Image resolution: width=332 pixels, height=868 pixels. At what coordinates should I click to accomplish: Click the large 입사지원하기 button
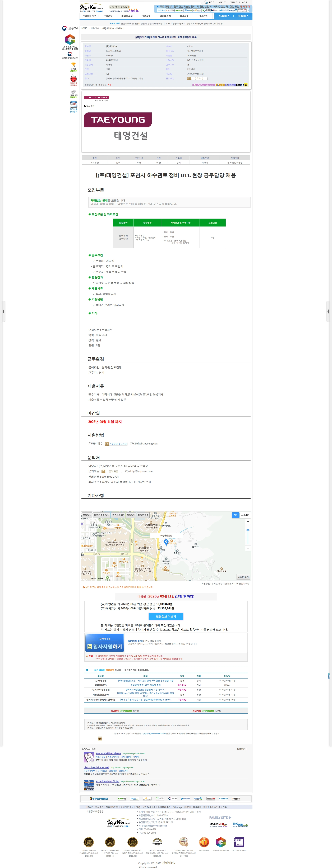[105, 643]
